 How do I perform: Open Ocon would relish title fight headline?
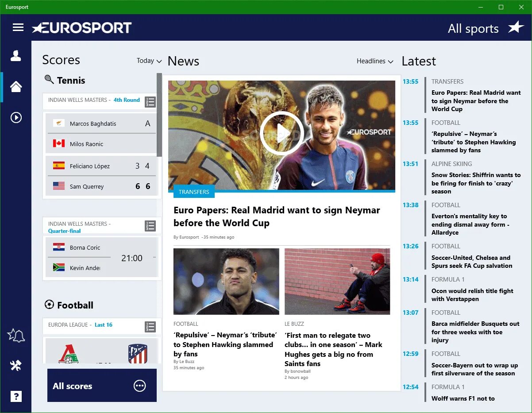coord(472,295)
